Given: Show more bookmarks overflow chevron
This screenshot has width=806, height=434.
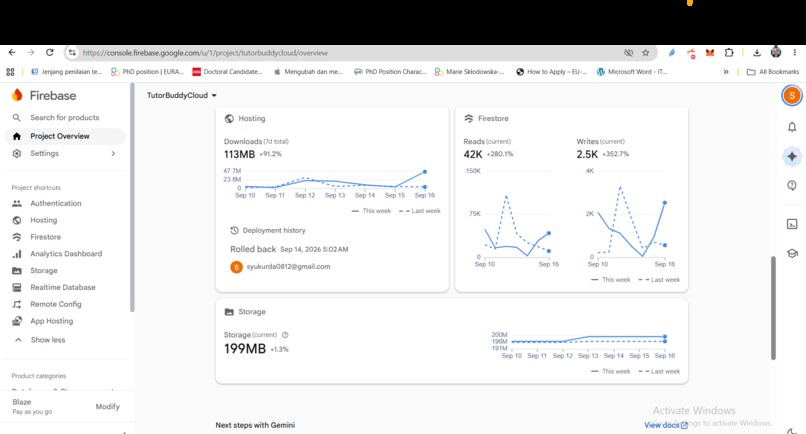Looking at the screenshot, I should tap(726, 72).
